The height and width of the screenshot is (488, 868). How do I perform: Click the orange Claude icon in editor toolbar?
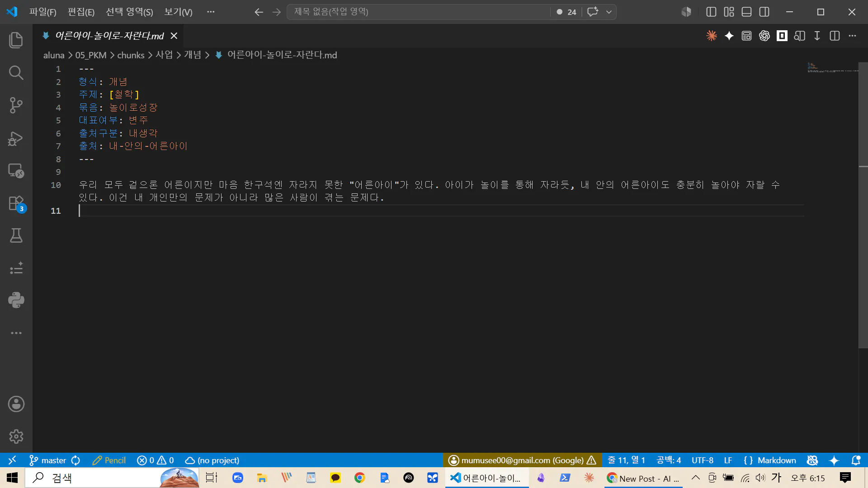(x=712, y=36)
